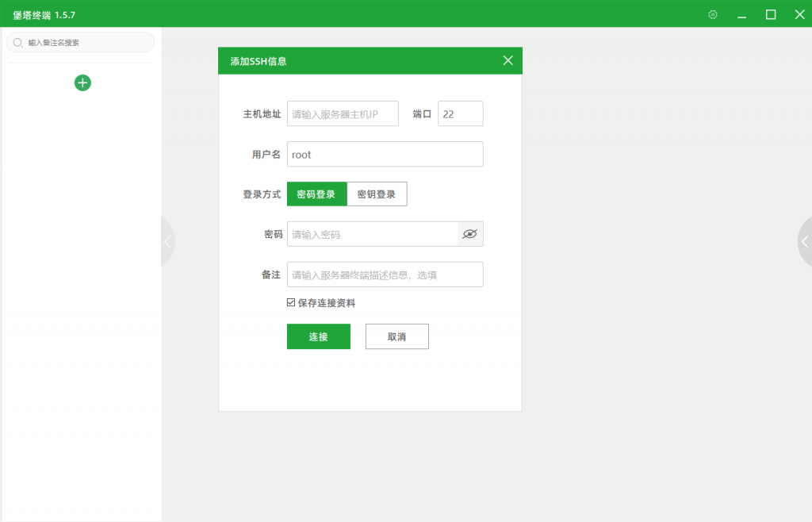Expand the right side panel arrow handle
The width and height of the screenshot is (812, 522).
805,241
